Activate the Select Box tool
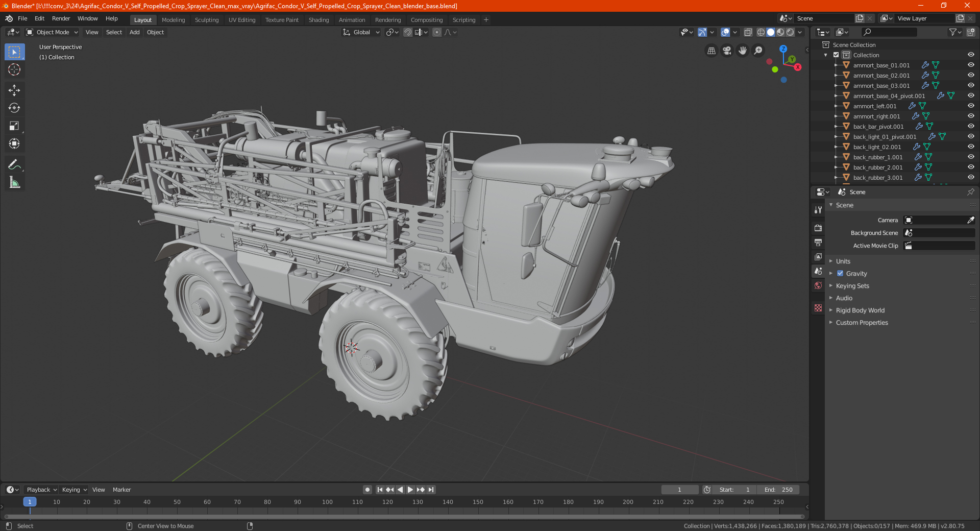 coord(14,52)
